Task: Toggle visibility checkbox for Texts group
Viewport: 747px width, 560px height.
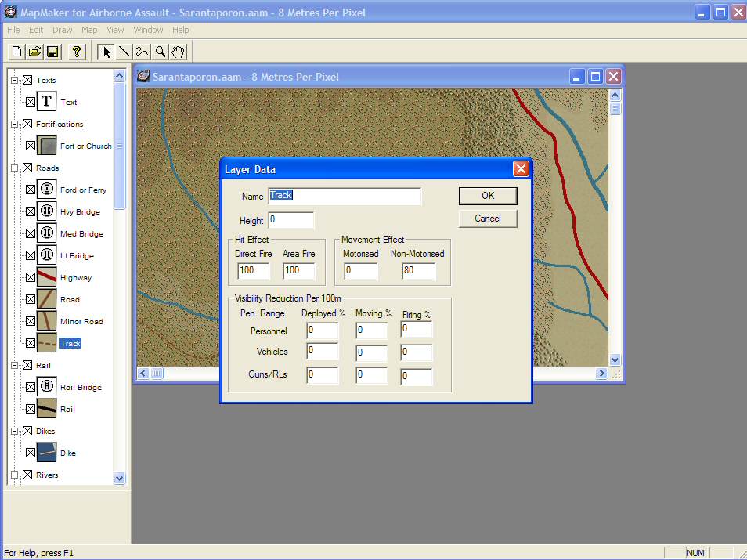Action: click(27, 80)
